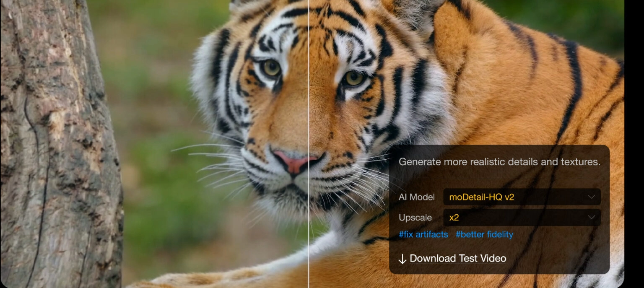Click the "AI Model" label text
Image resolution: width=644 pixels, height=288 pixels.
pyautogui.click(x=416, y=197)
